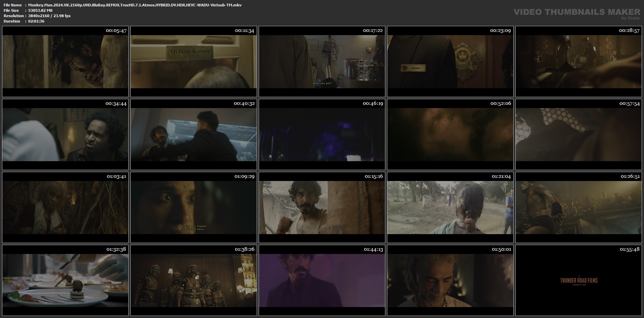Select the blue-lit thumbnail at 00:46:19
The image size is (644, 318).
322,134
